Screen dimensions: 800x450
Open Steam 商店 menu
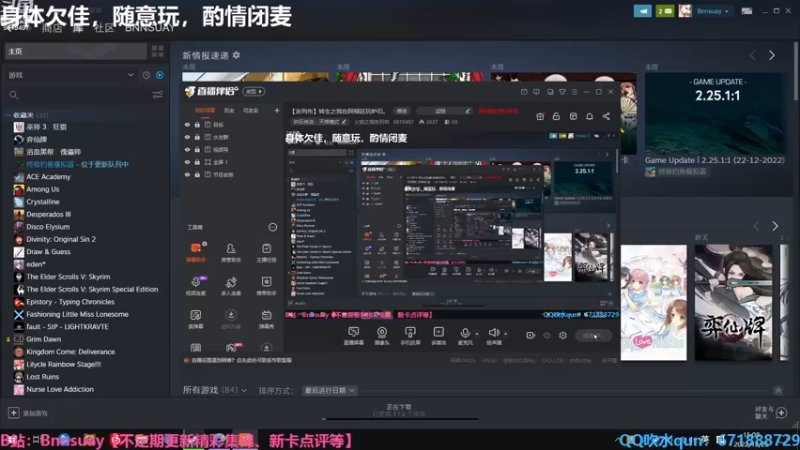click(52, 28)
